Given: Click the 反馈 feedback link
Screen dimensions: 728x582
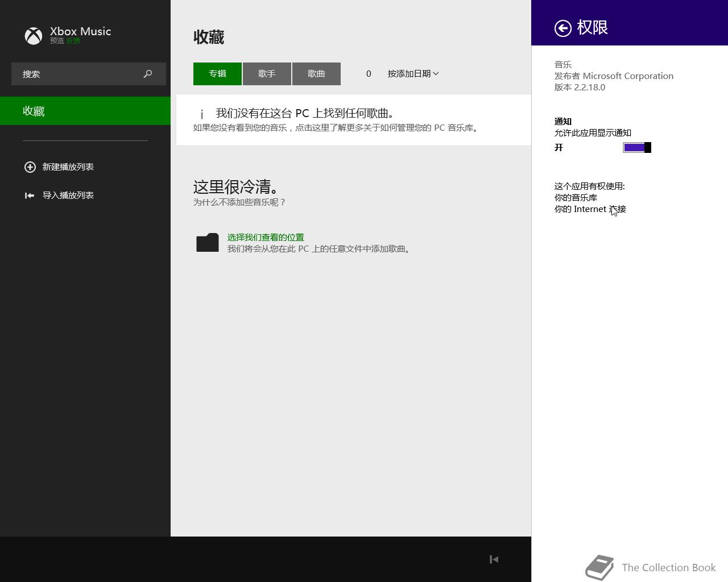Looking at the screenshot, I should (x=73, y=41).
